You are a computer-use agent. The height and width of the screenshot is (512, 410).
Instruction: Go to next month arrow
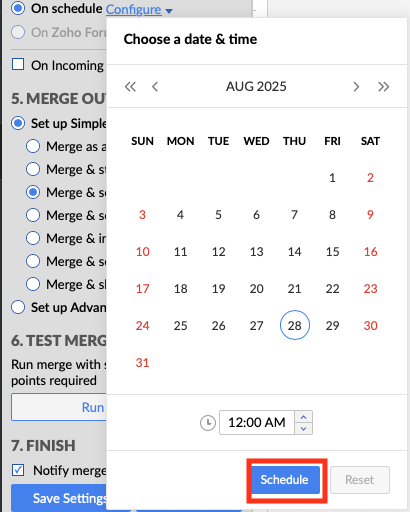coord(356,87)
